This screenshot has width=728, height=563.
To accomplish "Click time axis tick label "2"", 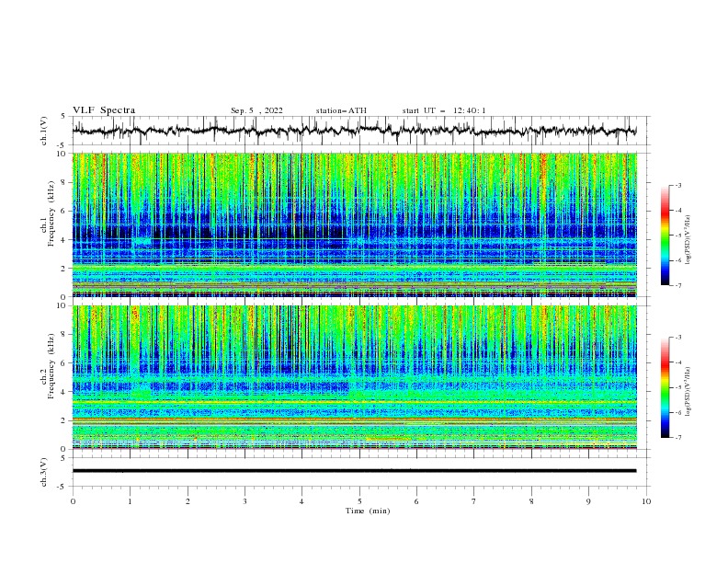I will click(188, 501).
